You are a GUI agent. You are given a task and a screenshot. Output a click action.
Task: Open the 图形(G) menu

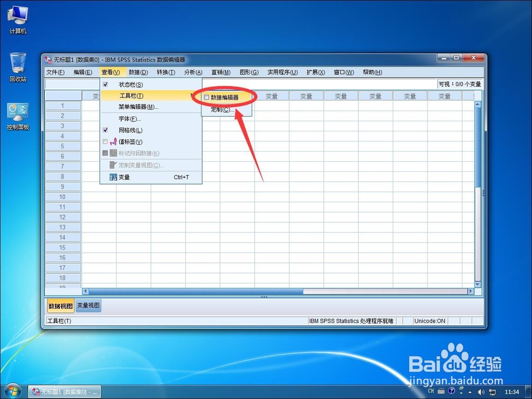pyautogui.click(x=249, y=72)
